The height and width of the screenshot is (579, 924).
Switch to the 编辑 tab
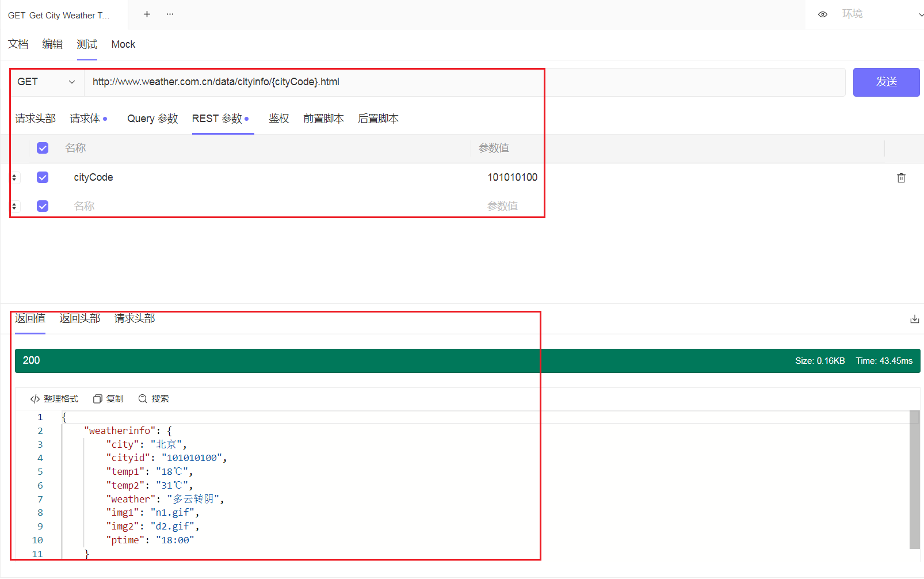point(52,44)
